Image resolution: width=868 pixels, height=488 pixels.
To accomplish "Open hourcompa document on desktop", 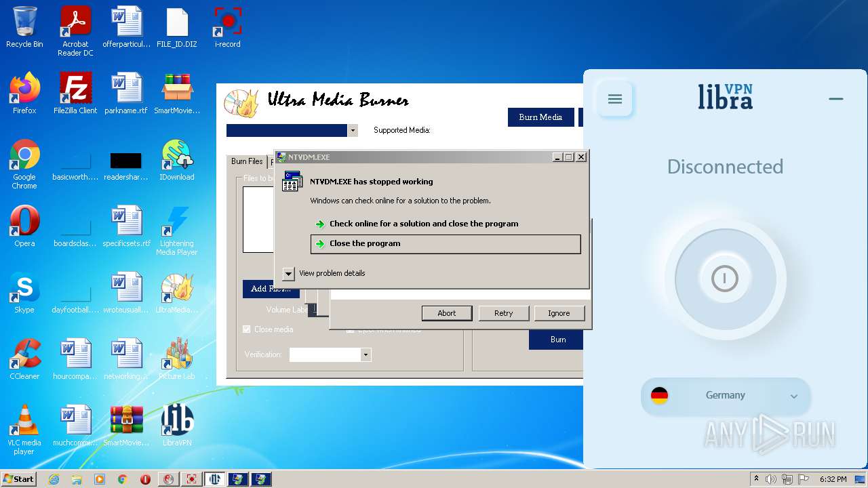I will click(x=75, y=359).
